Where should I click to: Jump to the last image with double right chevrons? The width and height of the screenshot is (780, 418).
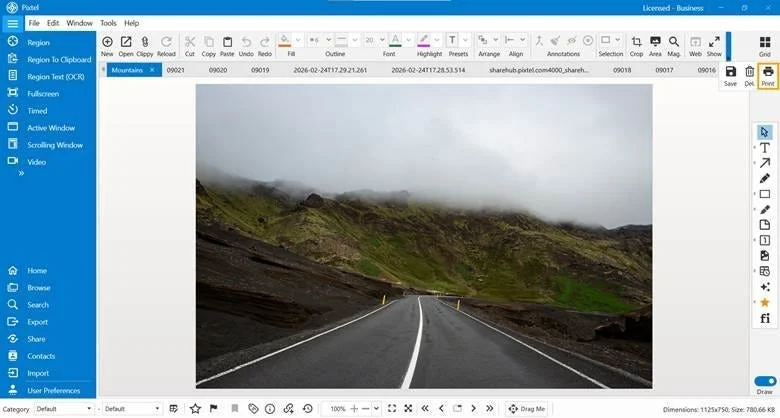coord(490,409)
